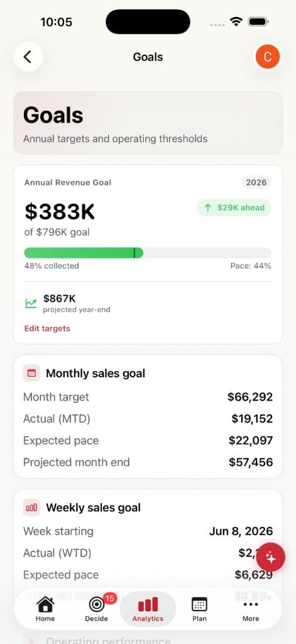Tap the projected year-end trend icon

(x=31, y=304)
